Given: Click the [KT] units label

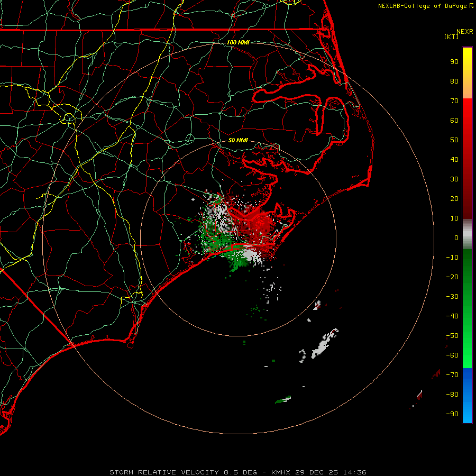Looking at the screenshot, I should pyautogui.click(x=452, y=36).
